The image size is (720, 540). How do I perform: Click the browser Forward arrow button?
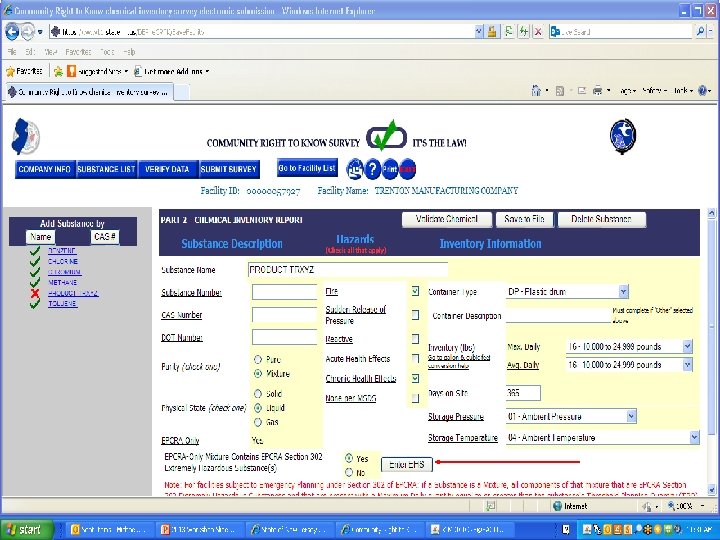click(x=28, y=32)
